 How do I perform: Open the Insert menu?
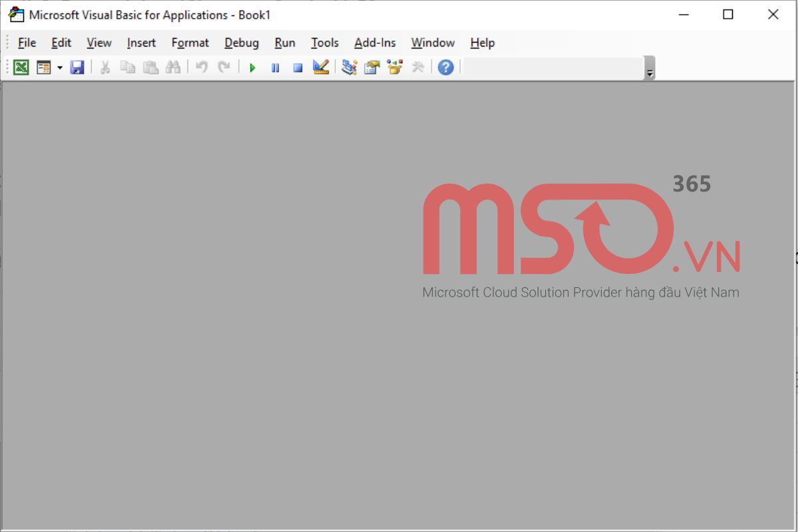pyautogui.click(x=141, y=43)
